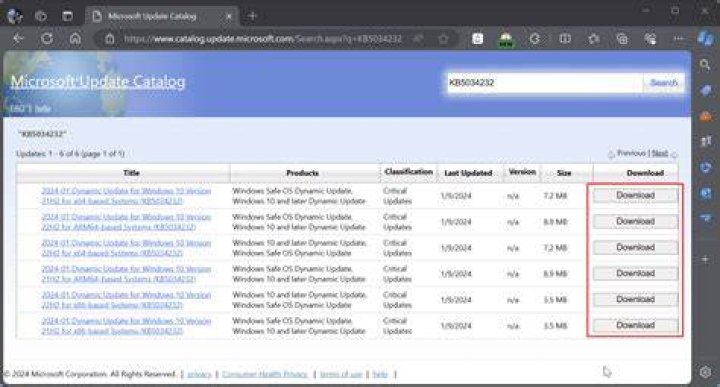Sort results by Version column header

point(522,172)
